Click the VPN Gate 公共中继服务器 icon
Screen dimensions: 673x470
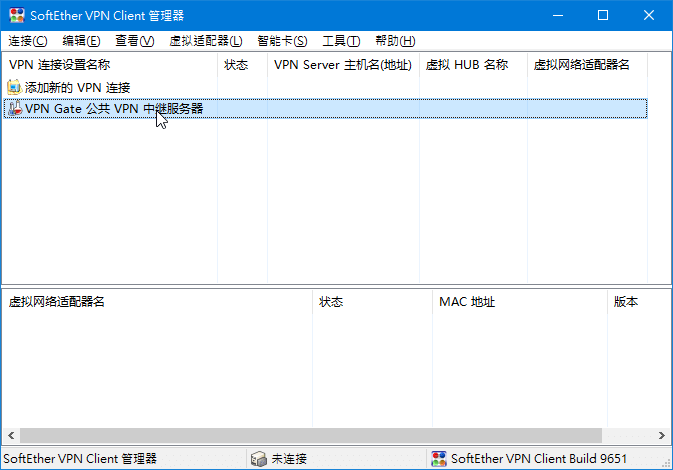[x=14, y=108]
